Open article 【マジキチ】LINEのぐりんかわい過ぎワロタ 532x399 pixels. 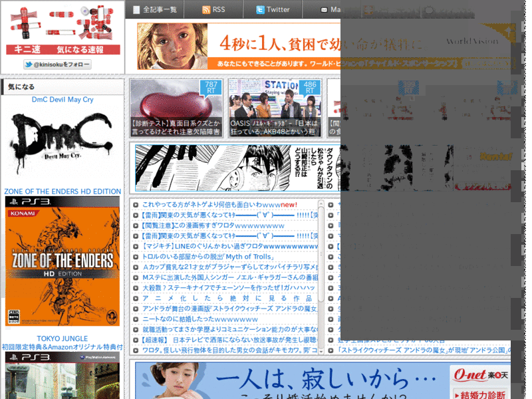click(229, 246)
